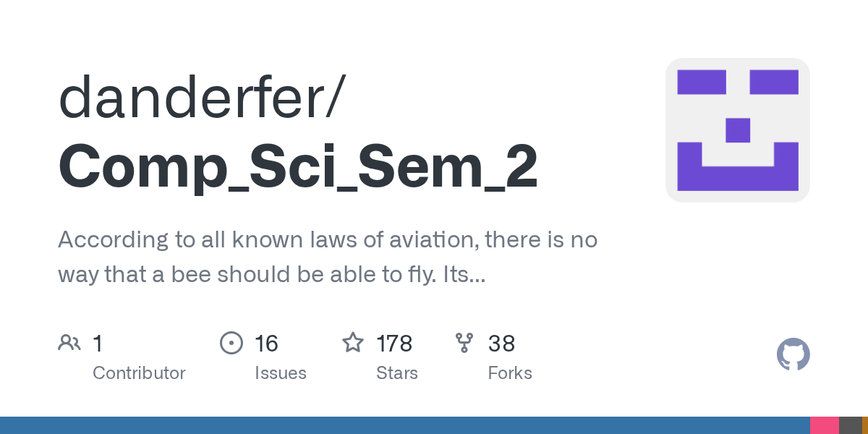Click the 178 stars count

[394, 343]
